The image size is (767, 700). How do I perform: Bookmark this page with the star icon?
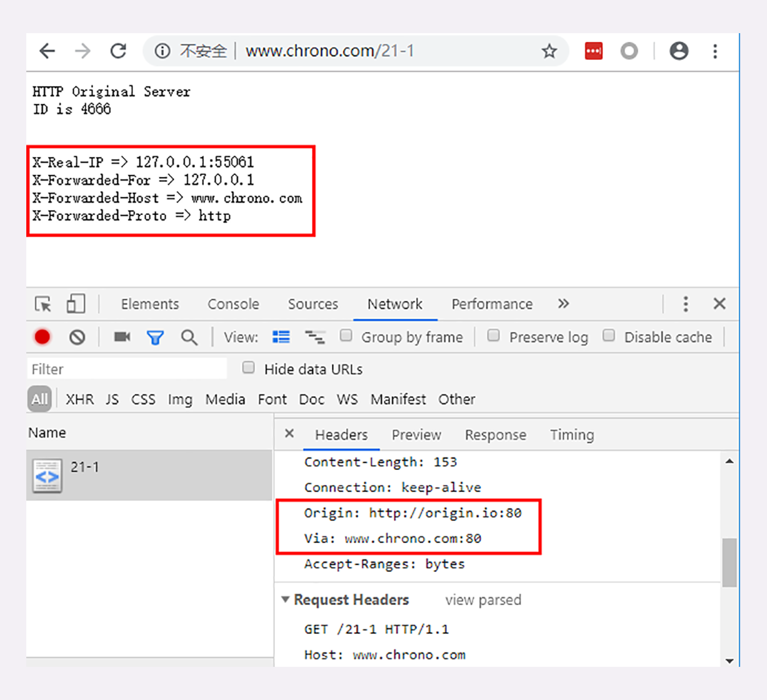[x=549, y=51]
